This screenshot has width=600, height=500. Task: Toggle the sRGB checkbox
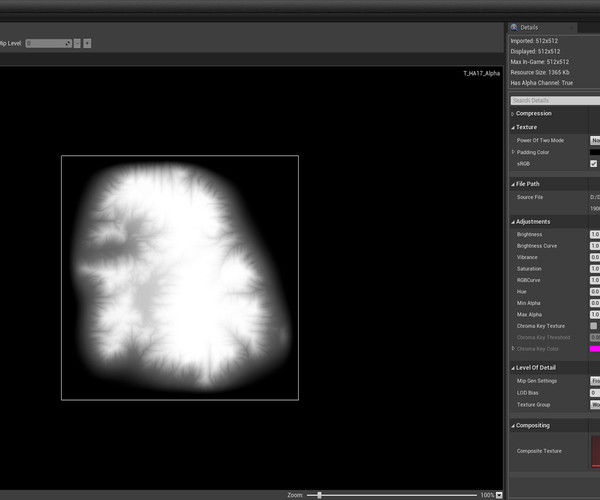point(594,163)
